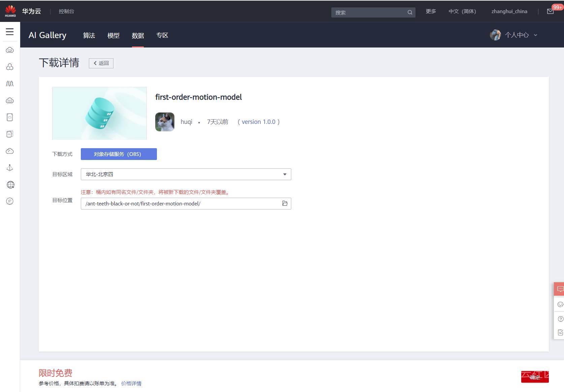The width and height of the screenshot is (564, 392).
Task: Click the 下载详情 page heading
Action: (59, 63)
